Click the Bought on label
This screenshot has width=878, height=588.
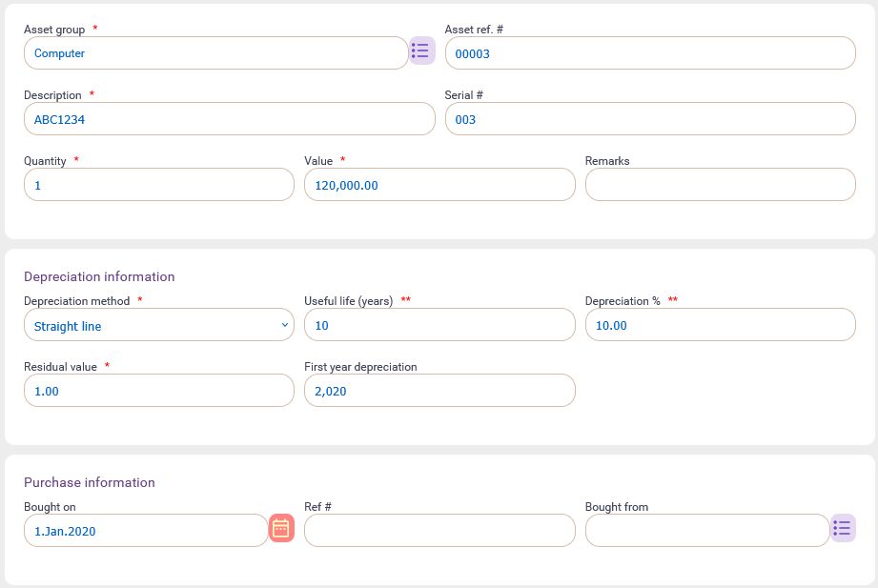(x=50, y=507)
